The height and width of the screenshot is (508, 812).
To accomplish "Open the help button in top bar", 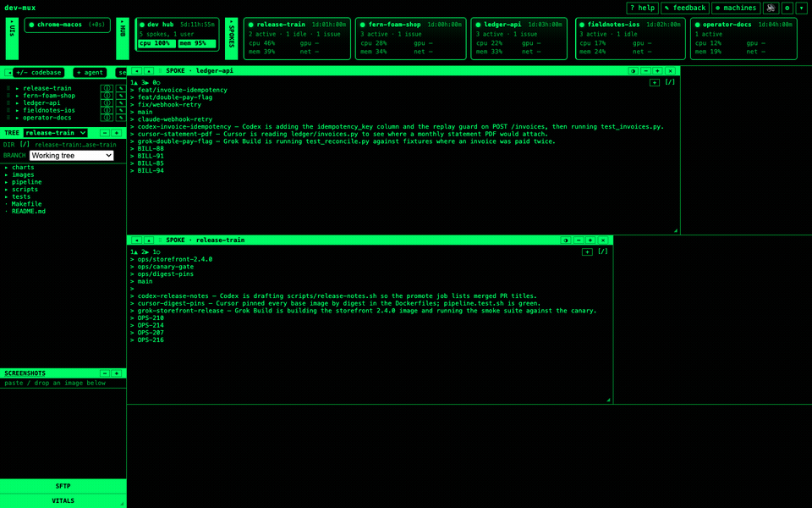I will pyautogui.click(x=642, y=8).
